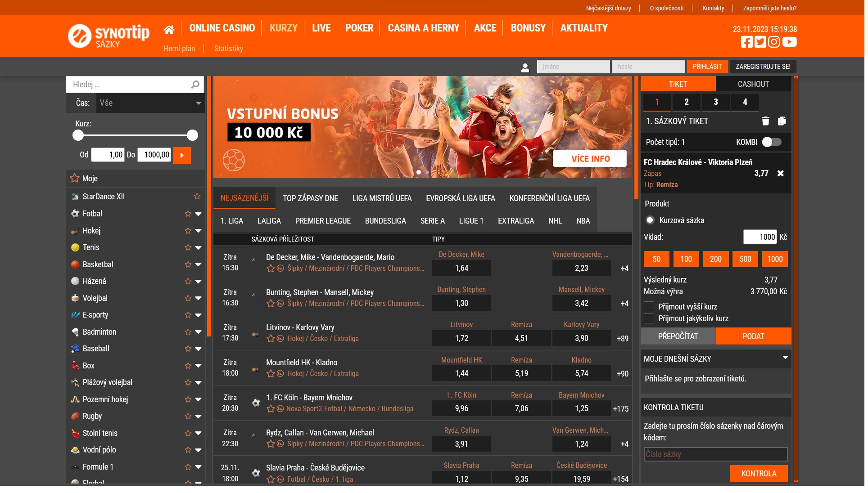Select the PREMIER LEAGUE tab
The image size is (868, 493).
[x=323, y=221]
